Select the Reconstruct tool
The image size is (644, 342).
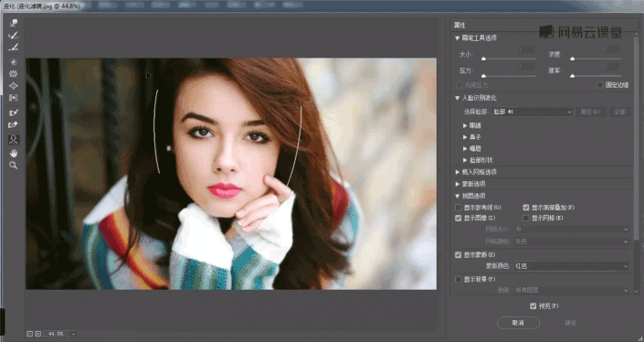click(x=14, y=36)
